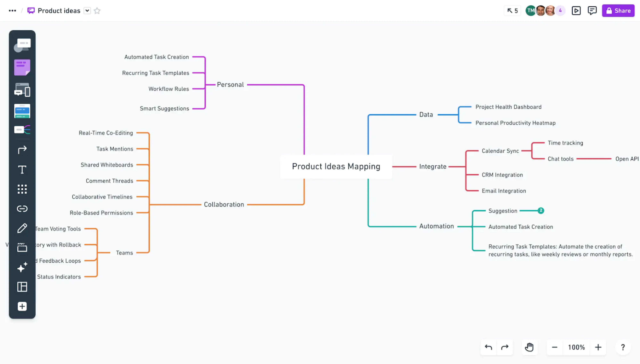The height and width of the screenshot is (364, 640).
Task: Open help with the question mark button
Action: click(x=623, y=347)
